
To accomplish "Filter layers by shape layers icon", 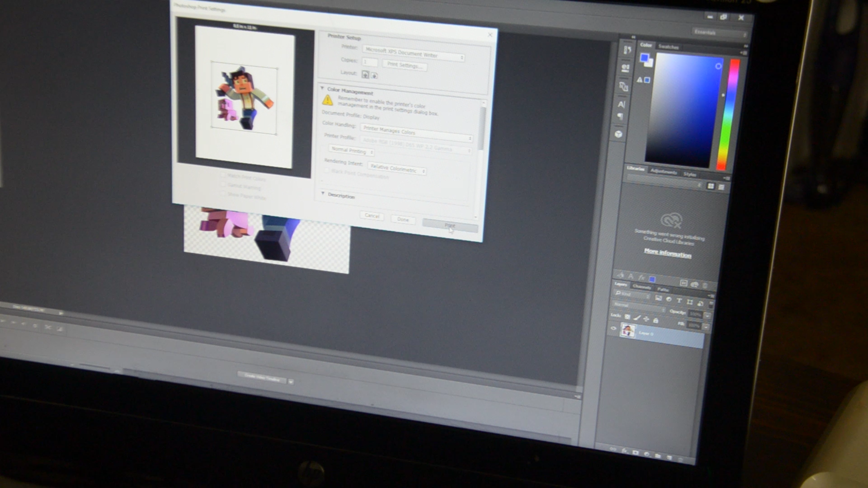I will tap(689, 302).
